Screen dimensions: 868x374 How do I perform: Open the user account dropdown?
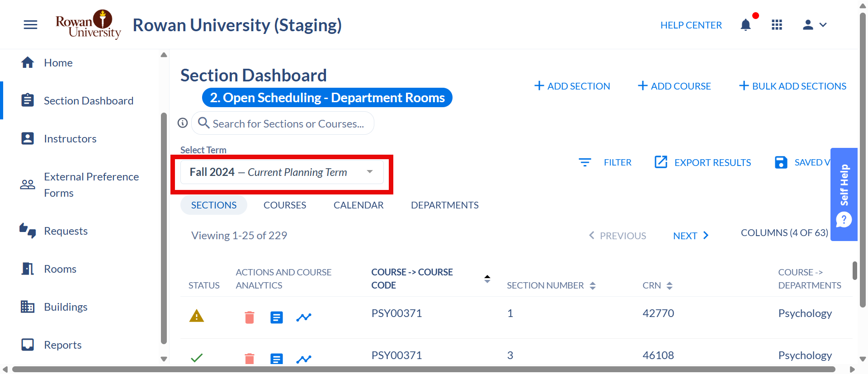pos(815,25)
